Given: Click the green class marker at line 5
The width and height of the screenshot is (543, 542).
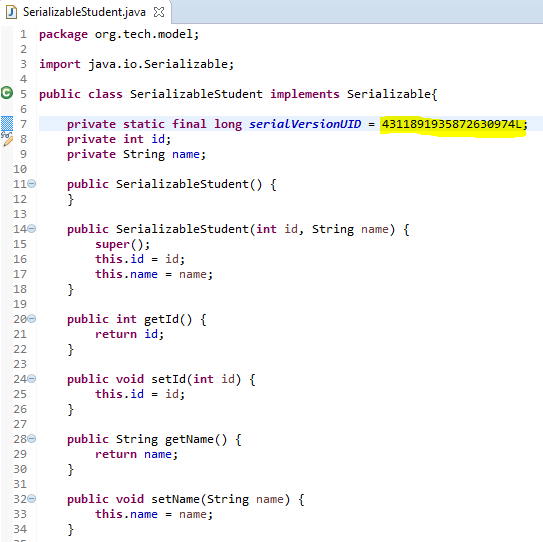Looking at the screenshot, I should (7, 93).
